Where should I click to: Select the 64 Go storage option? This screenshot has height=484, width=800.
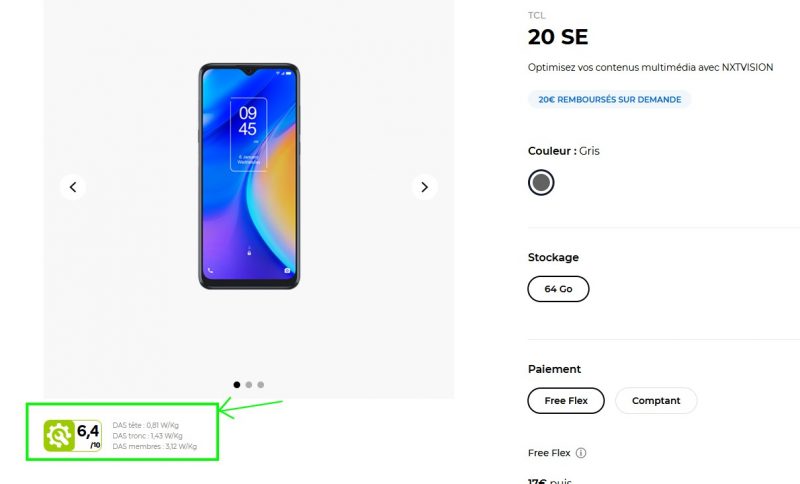pyautogui.click(x=558, y=289)
